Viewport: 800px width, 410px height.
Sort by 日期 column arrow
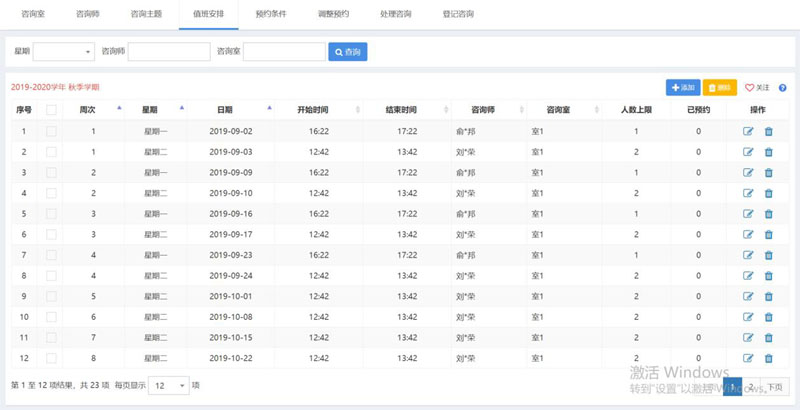270,106
